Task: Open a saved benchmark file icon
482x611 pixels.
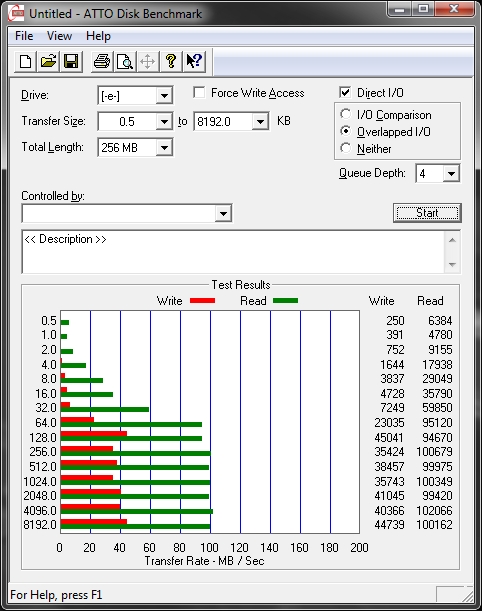Action: point(48,61)
